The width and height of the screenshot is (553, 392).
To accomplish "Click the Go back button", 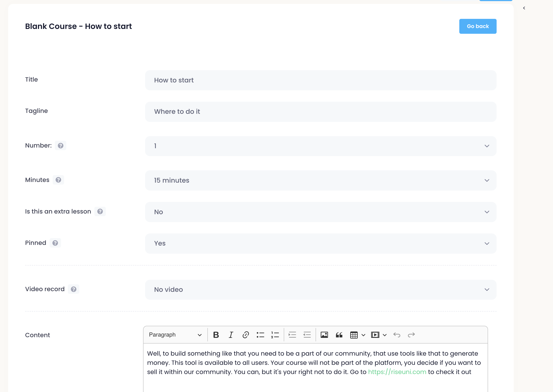I will 478,26.
